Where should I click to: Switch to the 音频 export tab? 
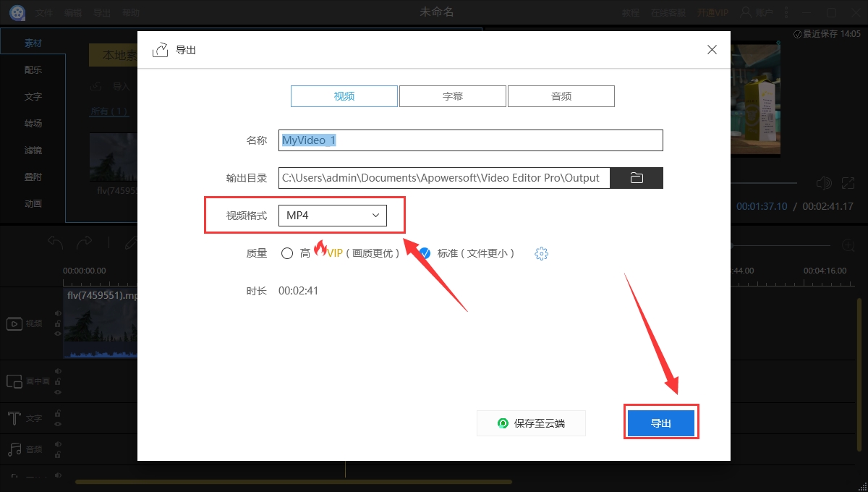tap(561, 96)
